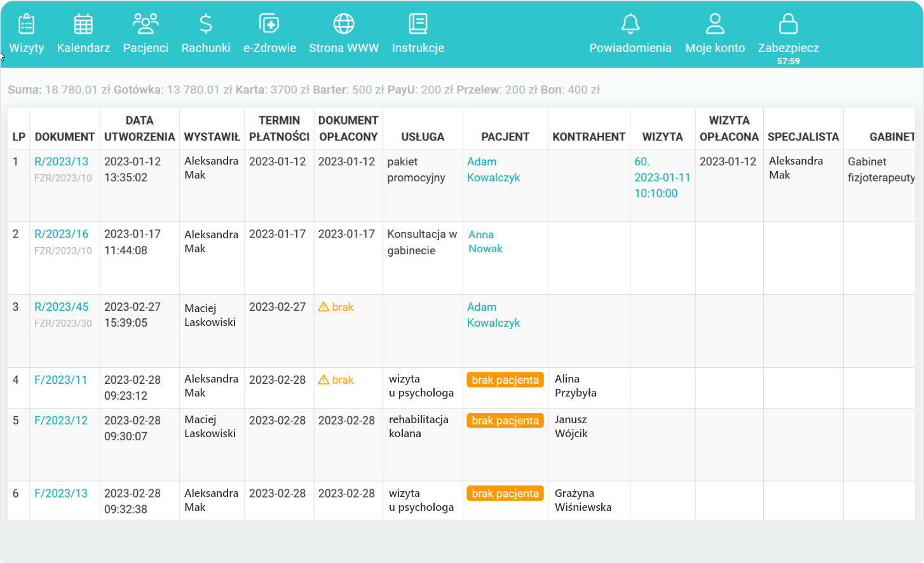Open document R/2023/13
924x563 pixels.
[62, 161]
